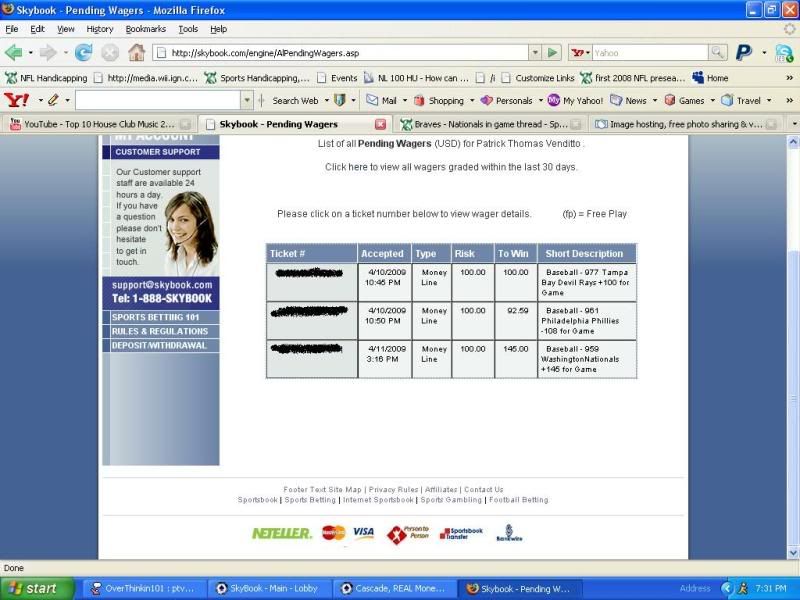Viewport: 800px width, 600px height.
Task: Open the NFL Handicapping bookmark
Action: (46, 78)
